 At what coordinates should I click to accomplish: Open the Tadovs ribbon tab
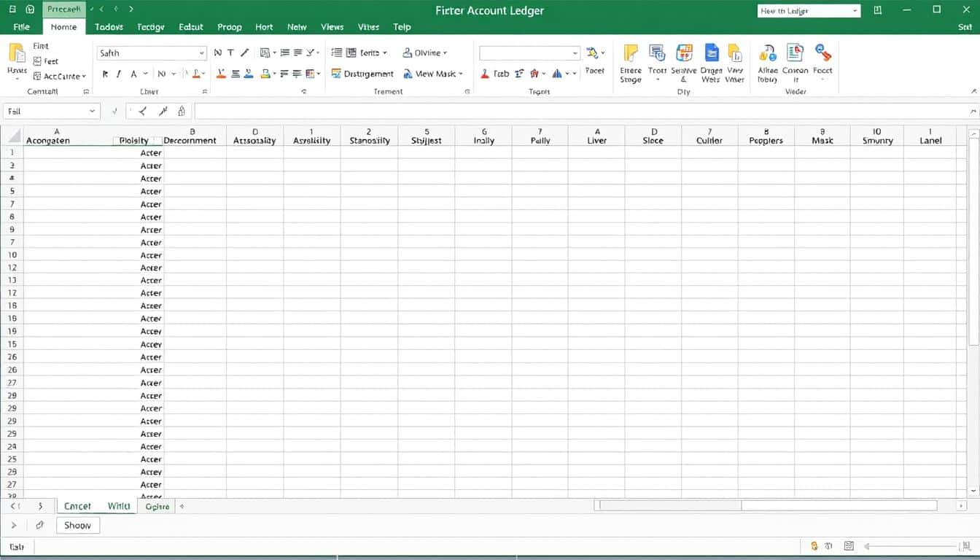[x=109, y=27]
